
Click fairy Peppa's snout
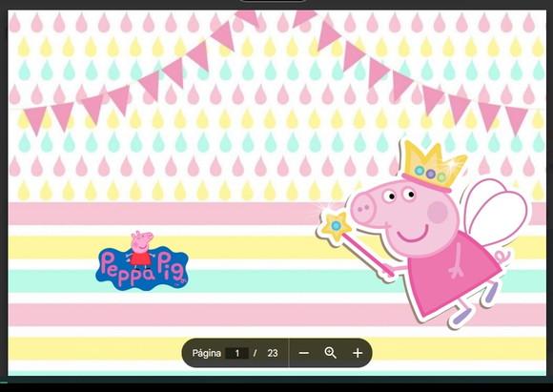point(363,209)
